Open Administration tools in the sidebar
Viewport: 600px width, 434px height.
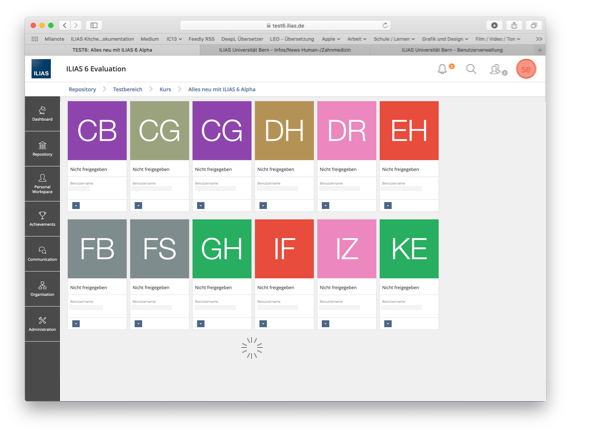(42, 323)
